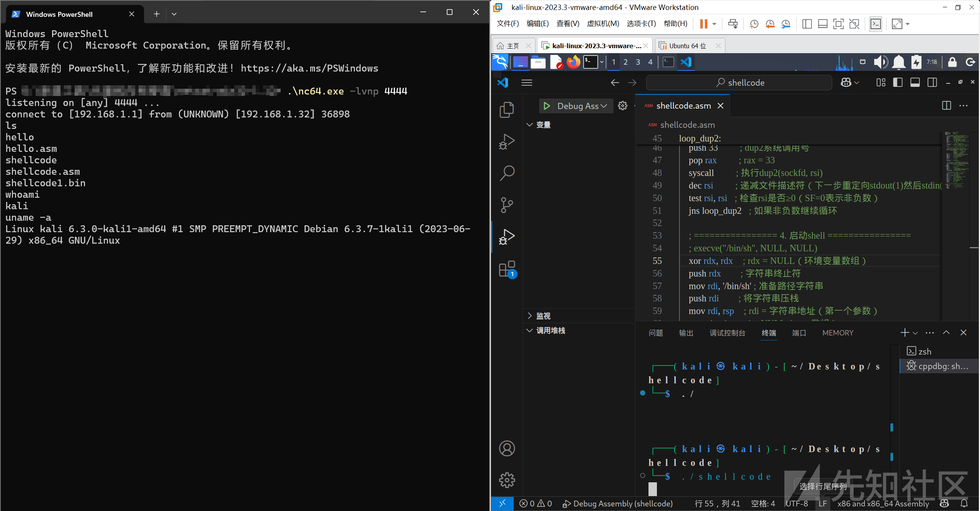Image resolution: width=980 pixels, height=511 pixels.
Task: Select the cppdbg: sh... terminal entry
Action: (939, 366)
